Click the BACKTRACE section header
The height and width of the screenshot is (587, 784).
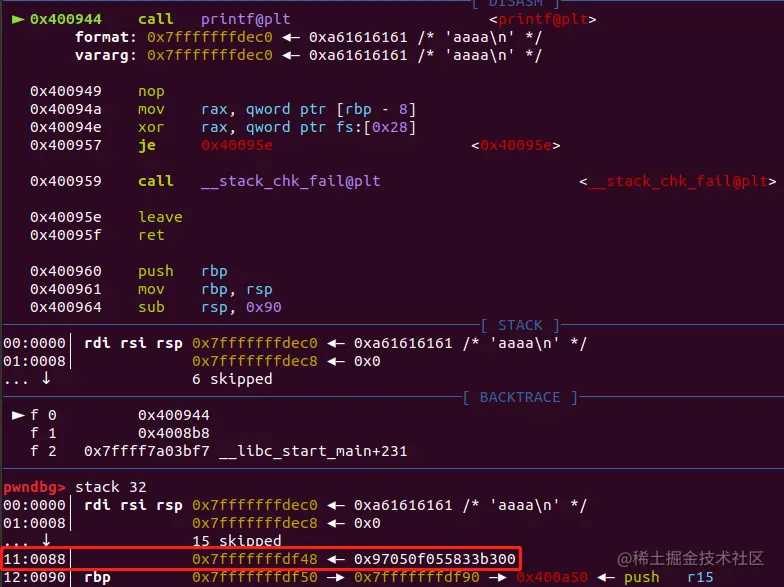coord(520,398)
